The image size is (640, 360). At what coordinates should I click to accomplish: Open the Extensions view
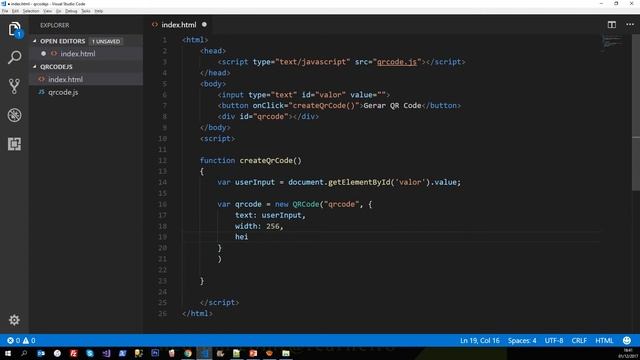pyautogui.click(x=15, y=144)
